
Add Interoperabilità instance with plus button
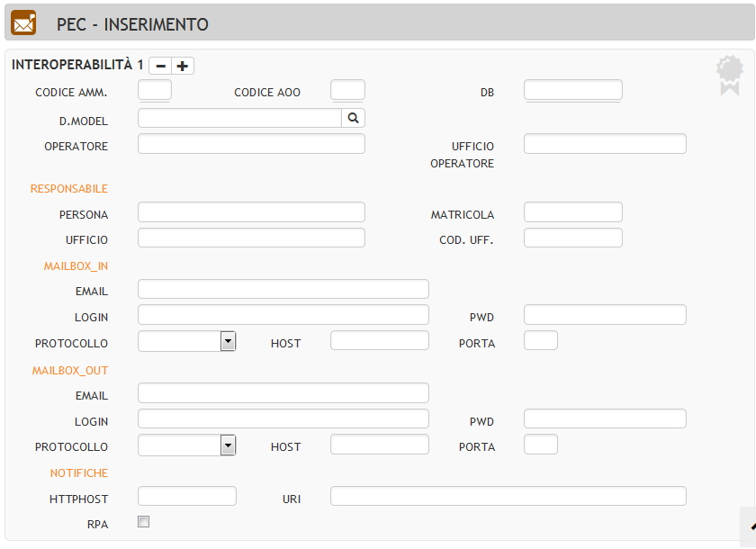point(183,66)
